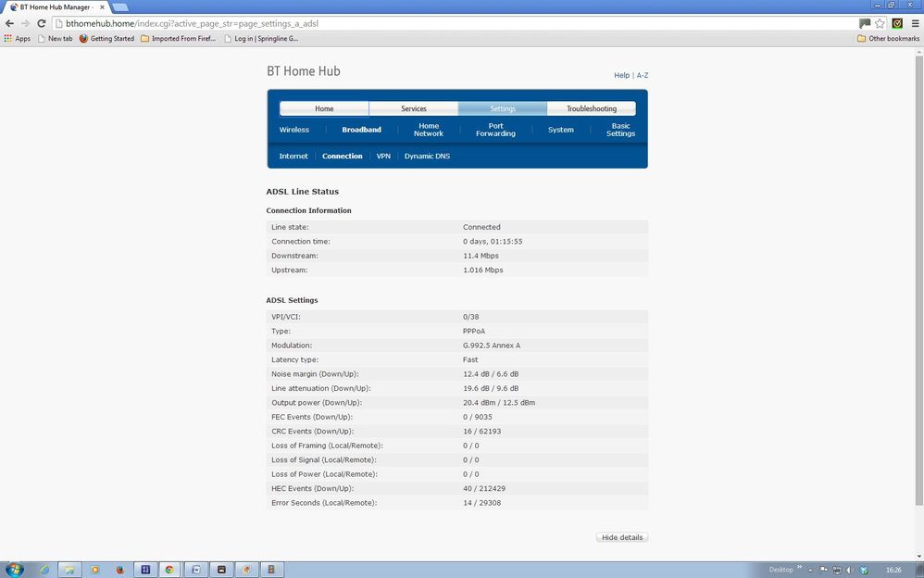924x578 pixels.
Task: Open a new browser tab
Action: coord(119,7)
